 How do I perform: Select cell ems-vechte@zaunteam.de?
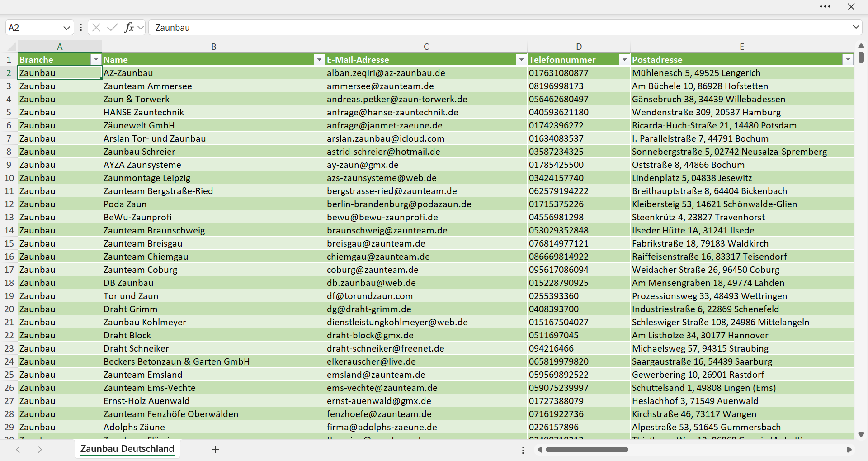pyautogui.click(x=426, y=388)
